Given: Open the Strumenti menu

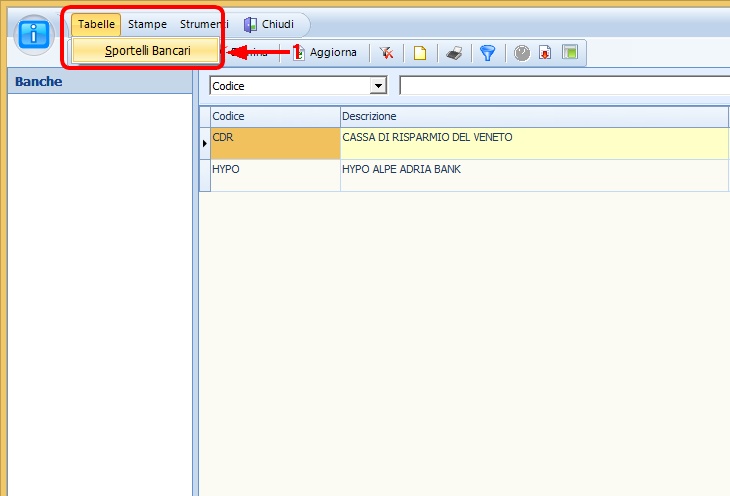Looking at the screenshot, I should (203, 24).
